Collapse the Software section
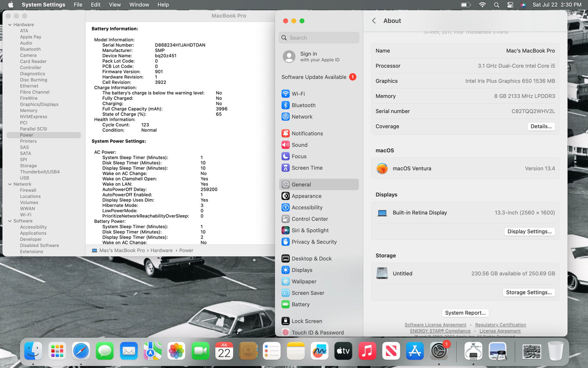This screenshot has height=368, width=588. [9, 221]
